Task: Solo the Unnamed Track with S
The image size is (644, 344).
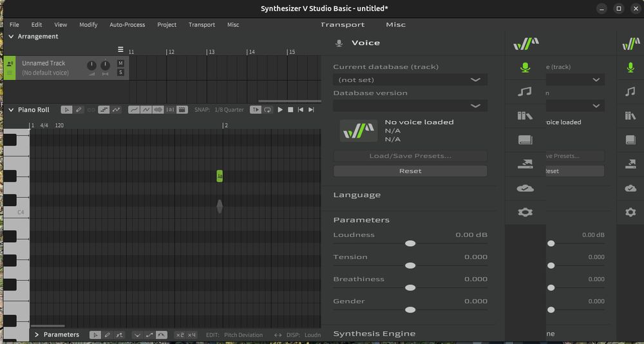Action: [x=120, y=73]
